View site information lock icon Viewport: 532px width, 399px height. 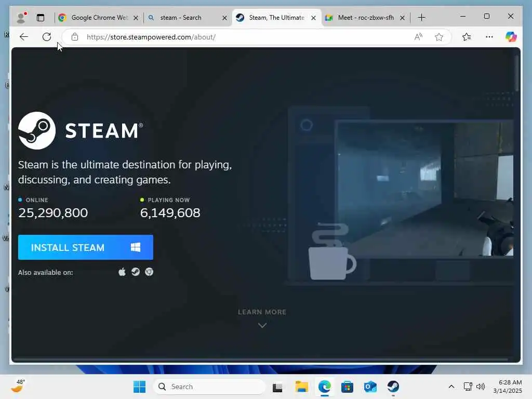pos(75,37)
